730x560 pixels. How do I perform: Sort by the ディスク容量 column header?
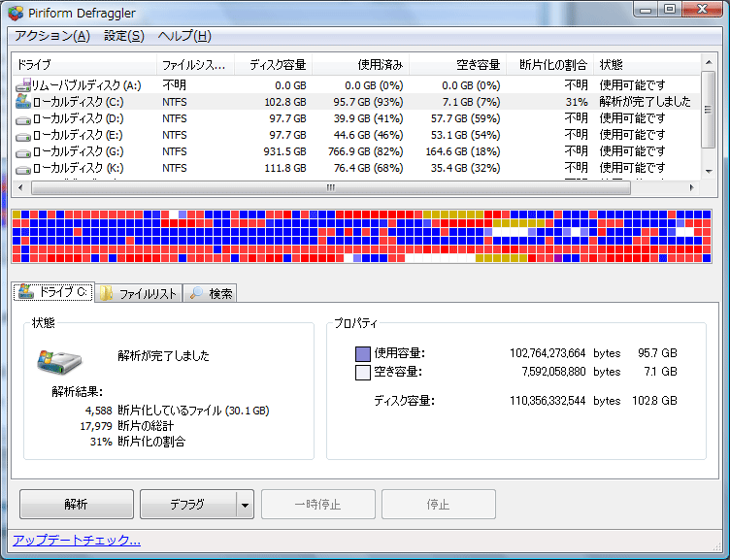click(274, 65)
